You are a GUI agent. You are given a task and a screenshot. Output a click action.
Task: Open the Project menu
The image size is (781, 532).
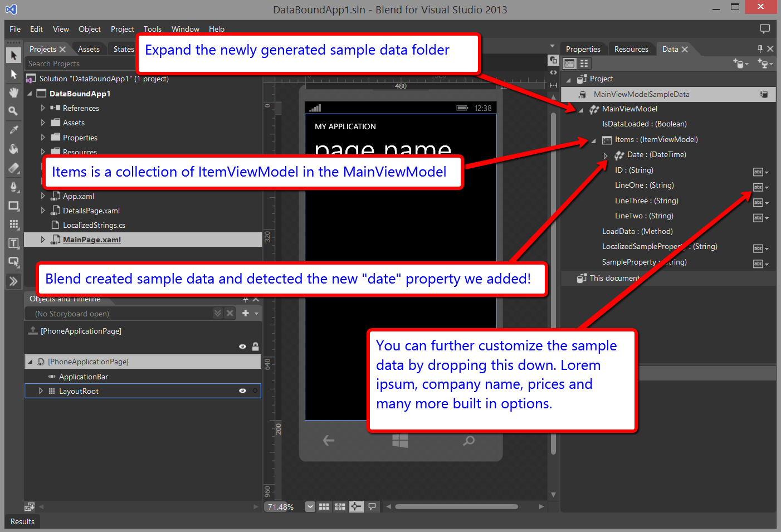122,29
